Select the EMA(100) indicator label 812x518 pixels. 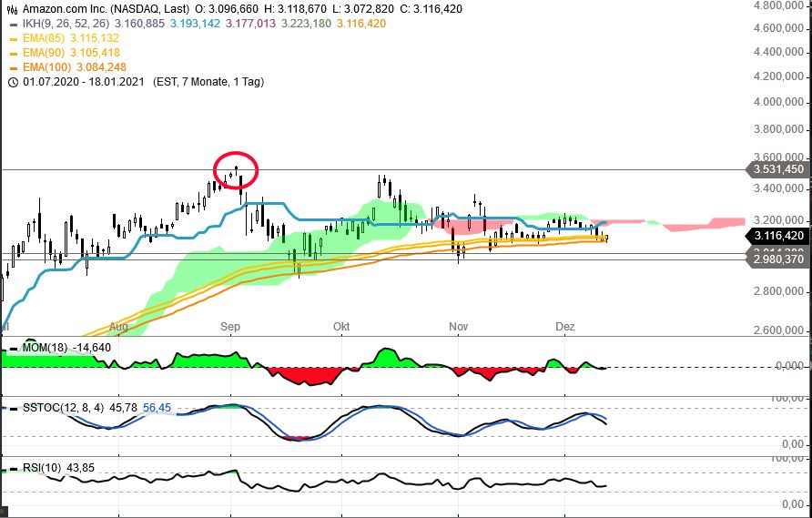[47, 66]
